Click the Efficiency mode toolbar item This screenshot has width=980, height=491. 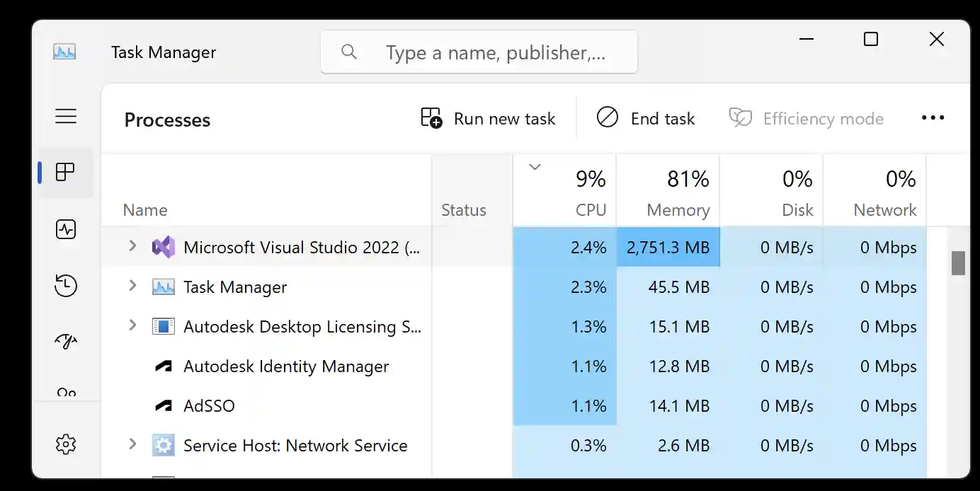pyautogui.click(x=806, y=118)
